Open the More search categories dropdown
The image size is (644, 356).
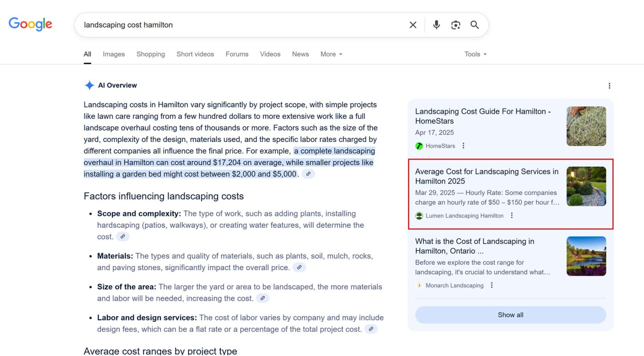coord(331,54)
